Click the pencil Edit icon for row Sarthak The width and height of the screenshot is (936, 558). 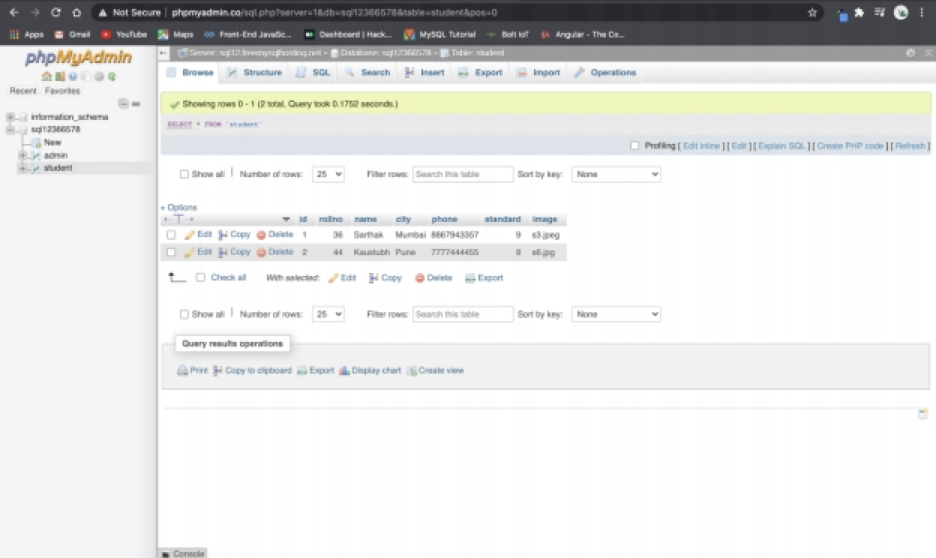click(x=190, y=235)
